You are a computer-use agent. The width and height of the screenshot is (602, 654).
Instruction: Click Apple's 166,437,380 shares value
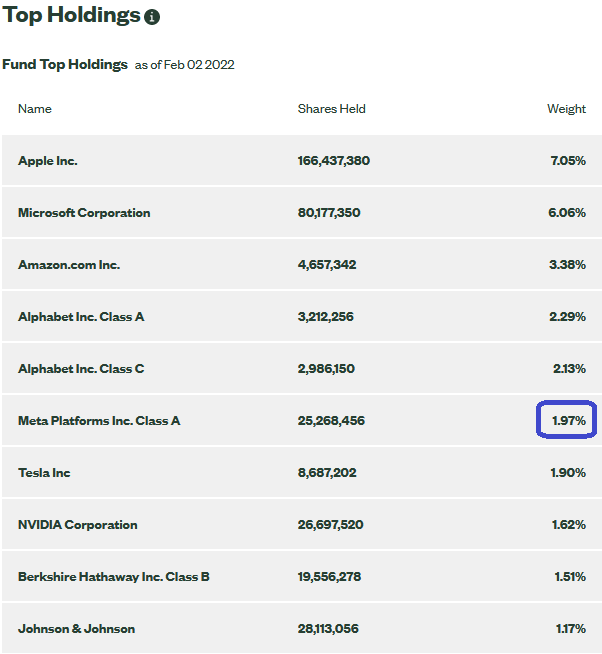(x=333, y=161)
